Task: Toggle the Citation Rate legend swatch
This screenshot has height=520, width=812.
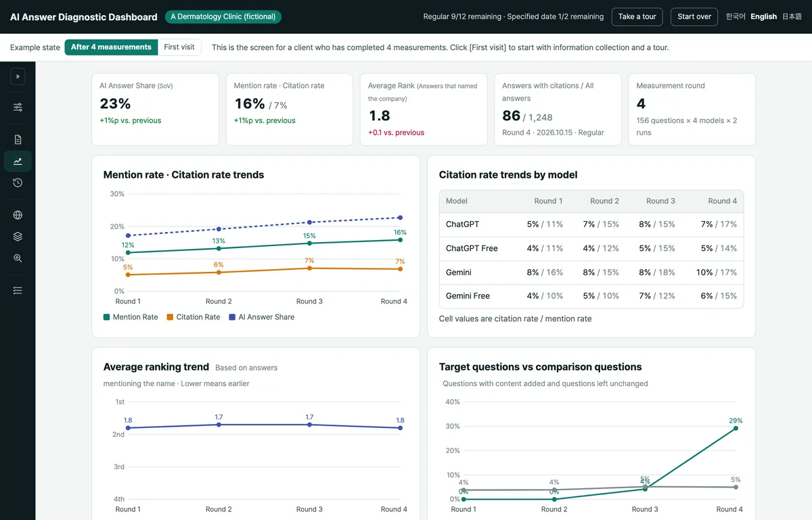Action: coord(171,317)
